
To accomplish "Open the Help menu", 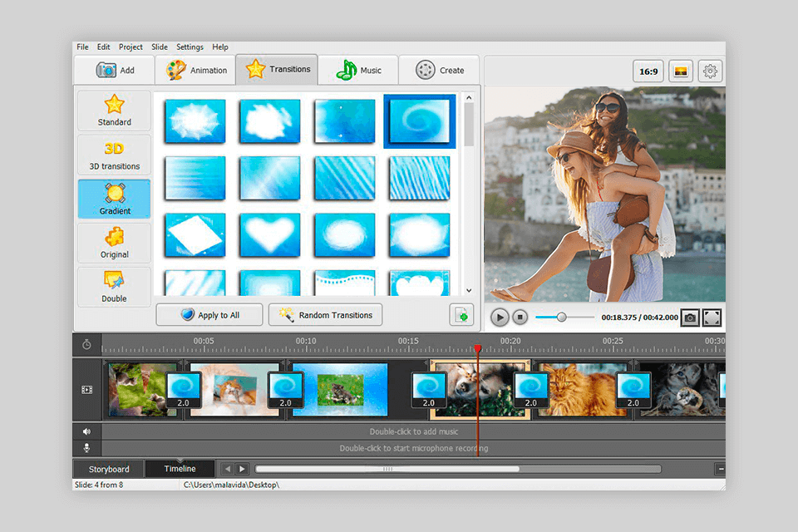I will [219, 47].
